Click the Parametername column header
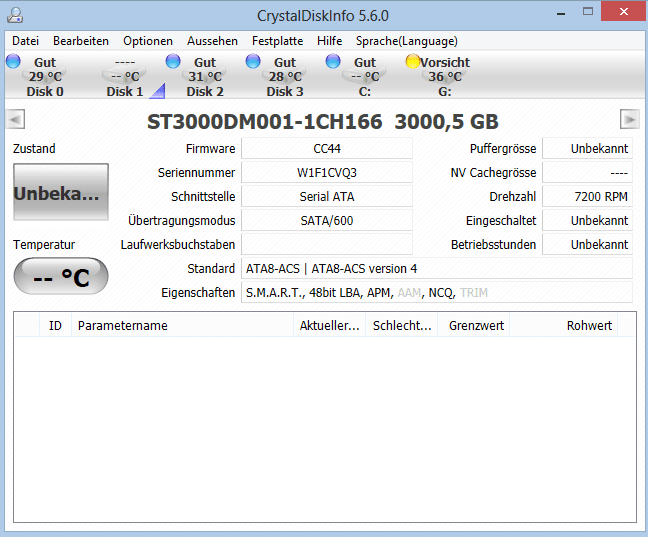Image resolution: width=648 pixels, height=537 pixels. click(182, 325)
